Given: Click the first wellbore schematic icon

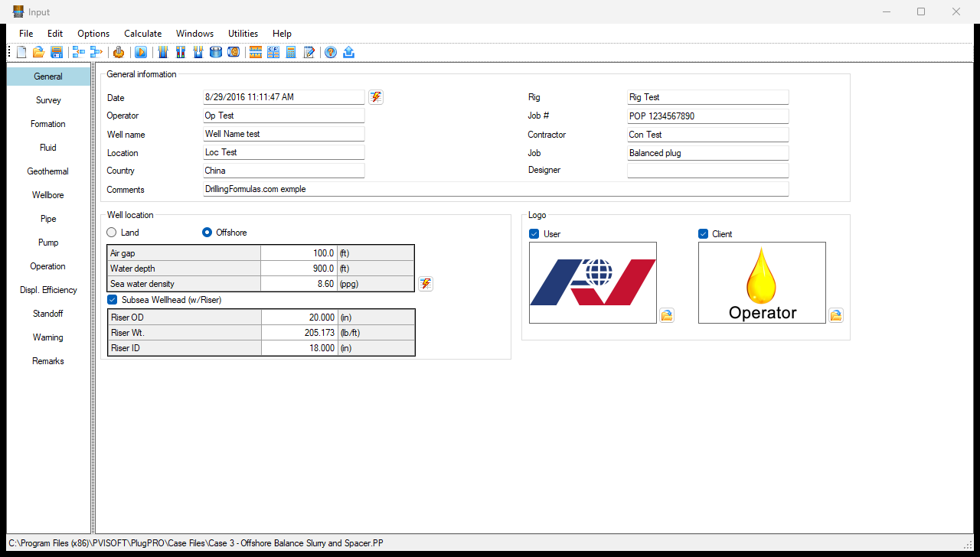Looking at the screenshot, I should 163,52.
